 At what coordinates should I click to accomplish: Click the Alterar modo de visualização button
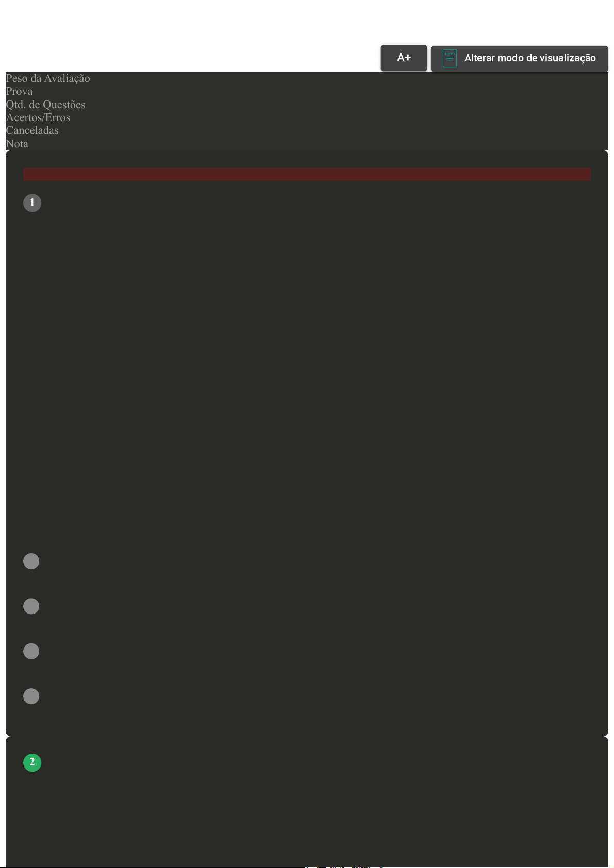(x=519, y=58)
